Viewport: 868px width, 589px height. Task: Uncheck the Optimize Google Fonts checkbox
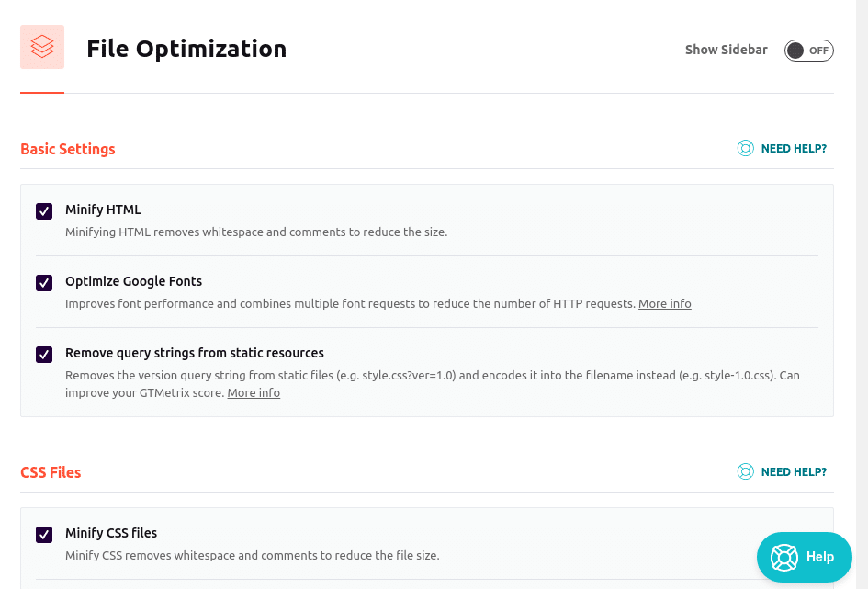coord(44,283)
